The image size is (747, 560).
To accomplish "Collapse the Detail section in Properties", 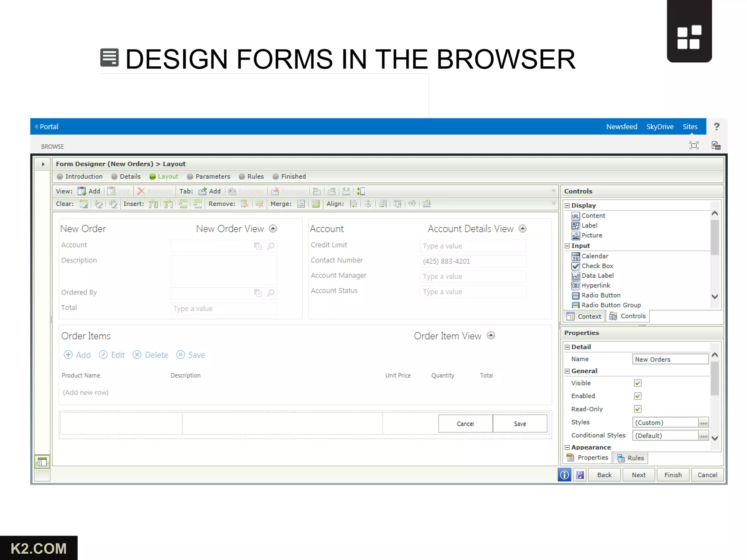I will pos(567,347).
